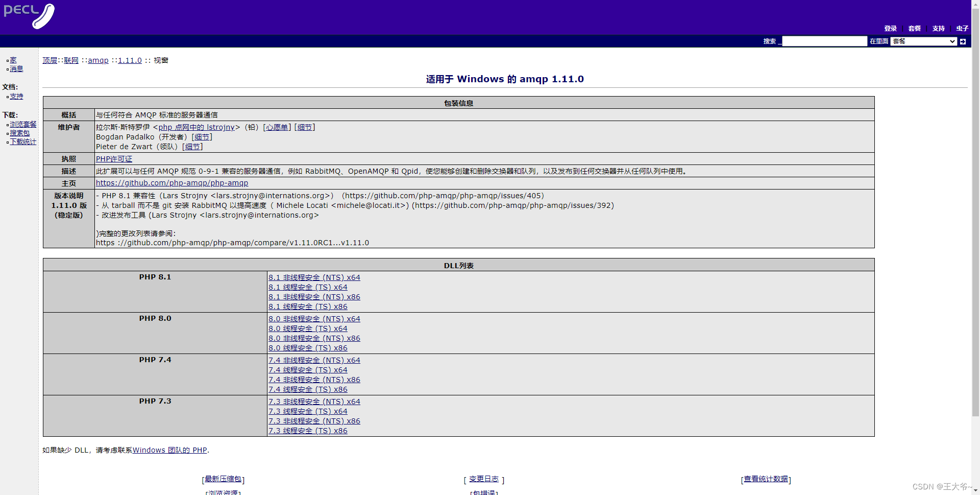
Task: Open 支持 in the top navigation bar
Action: click(938, 28)
